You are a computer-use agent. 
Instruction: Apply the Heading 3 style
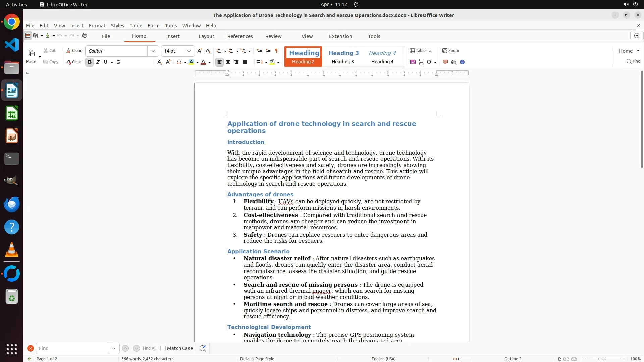[343, 57]
